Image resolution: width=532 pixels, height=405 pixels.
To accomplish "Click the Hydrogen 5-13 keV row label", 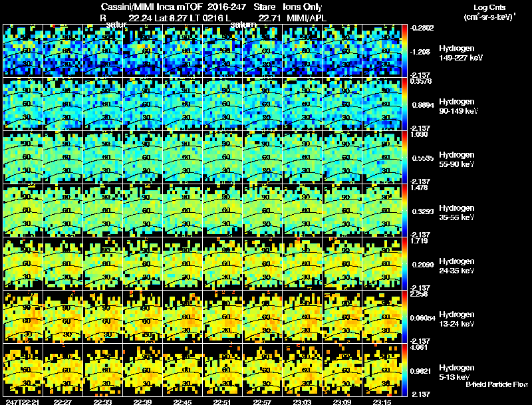I will coord(457,372).
